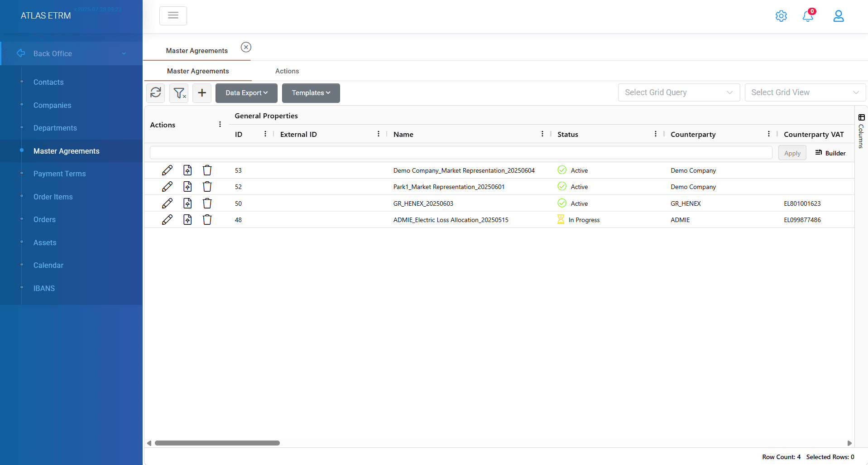Go to Payment Terms in sidebar
The image size is (868, 465).
(60, 174)
